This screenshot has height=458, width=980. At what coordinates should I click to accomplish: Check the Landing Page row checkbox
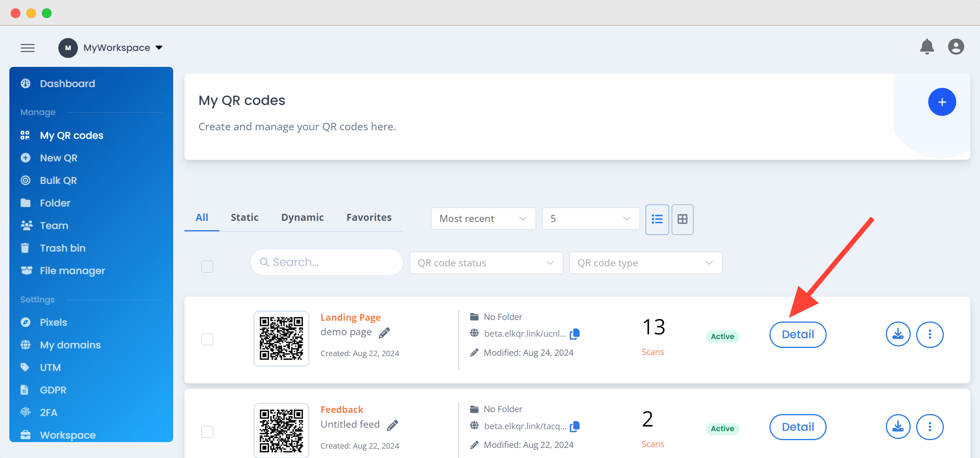pyautogui.click(x=207, y=339)
